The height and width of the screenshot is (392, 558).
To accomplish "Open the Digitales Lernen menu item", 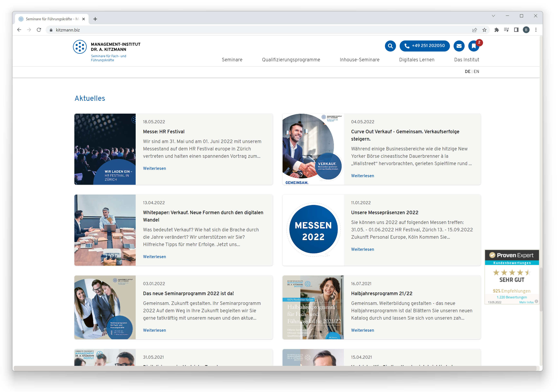I will [x=417, y=60].
